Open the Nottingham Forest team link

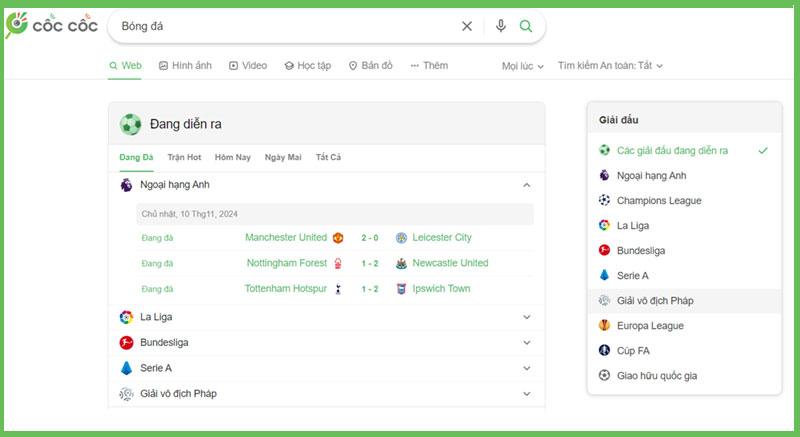coord(286,263)
